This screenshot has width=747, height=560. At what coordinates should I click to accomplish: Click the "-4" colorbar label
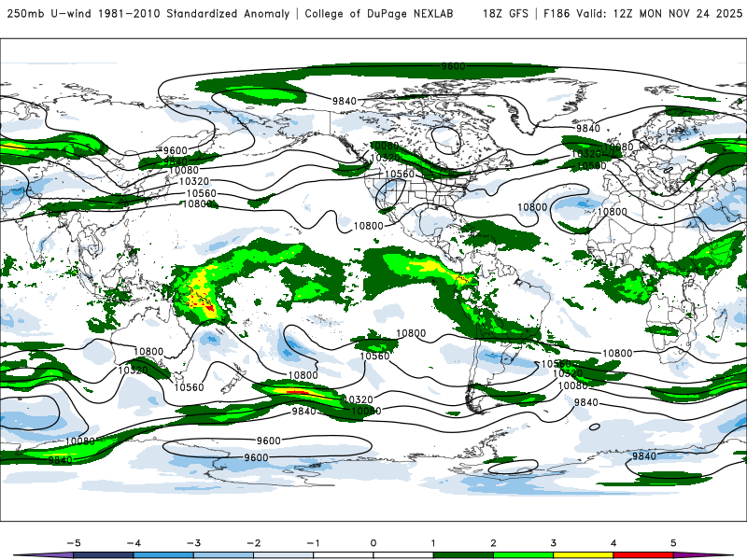click(x=134, y=543)
